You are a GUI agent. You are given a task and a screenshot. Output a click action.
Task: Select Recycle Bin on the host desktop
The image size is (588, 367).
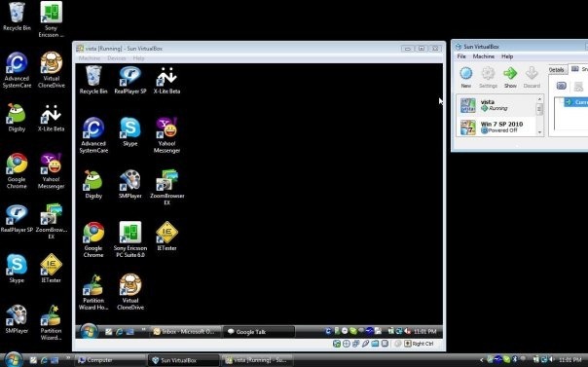coord(17,17)
